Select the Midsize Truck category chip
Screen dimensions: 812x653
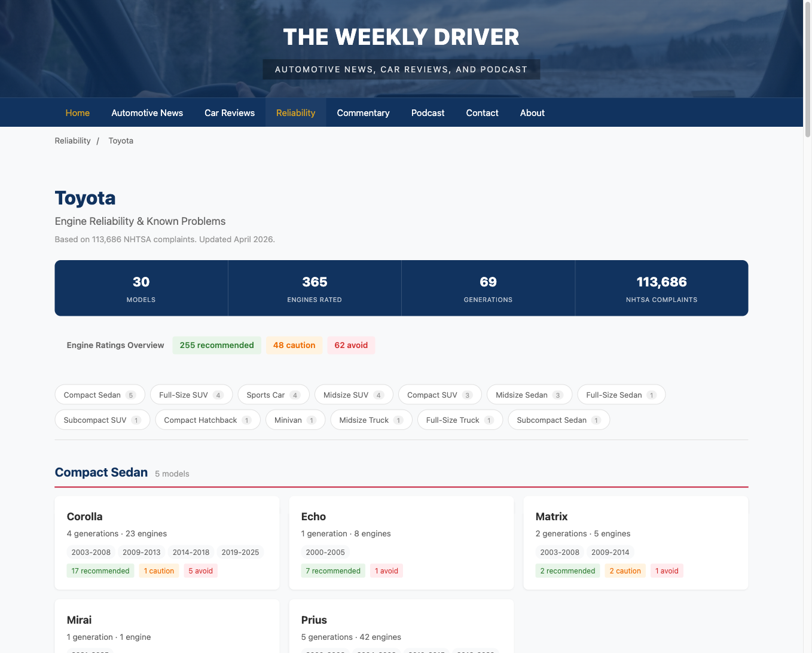pos(371,420)
